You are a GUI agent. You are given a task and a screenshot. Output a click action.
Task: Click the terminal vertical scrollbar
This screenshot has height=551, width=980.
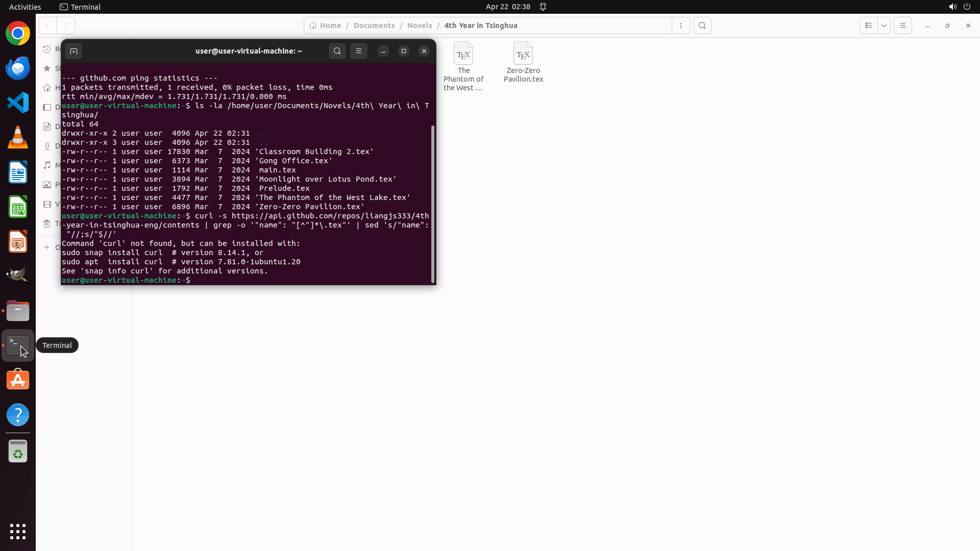[x=433, y=204]
